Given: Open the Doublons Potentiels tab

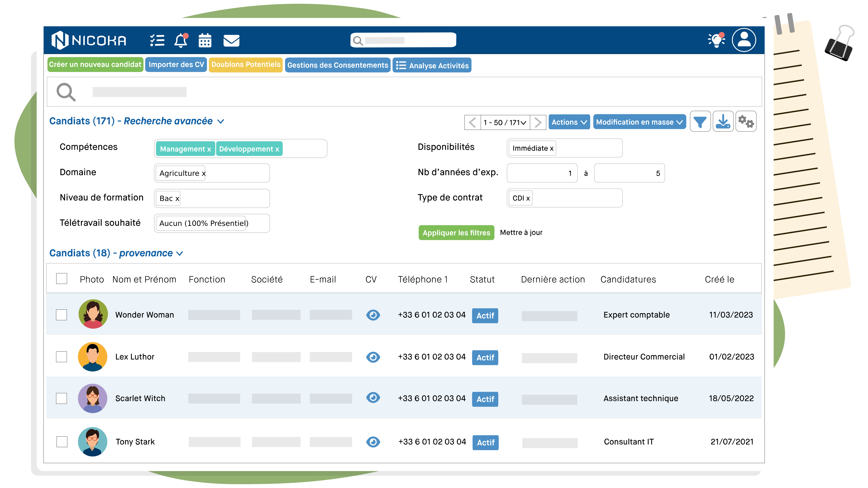Looking at the screenshot, I should click(246, 65).
